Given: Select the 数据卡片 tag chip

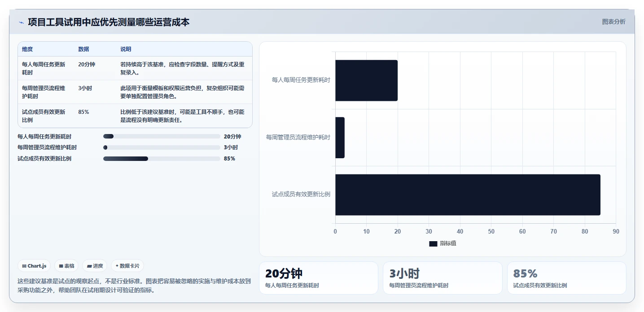Looking at the screenshot, I should click(127, 266).
